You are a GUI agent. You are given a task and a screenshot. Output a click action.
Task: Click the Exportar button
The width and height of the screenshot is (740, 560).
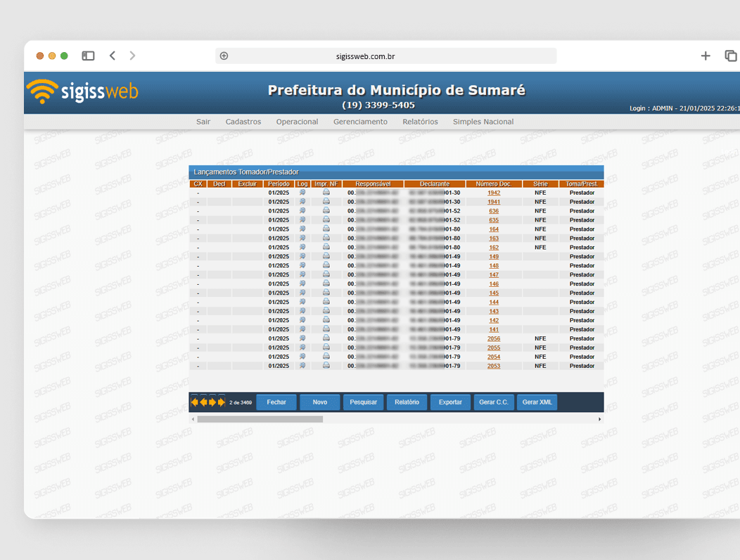[x=450, y=402]
